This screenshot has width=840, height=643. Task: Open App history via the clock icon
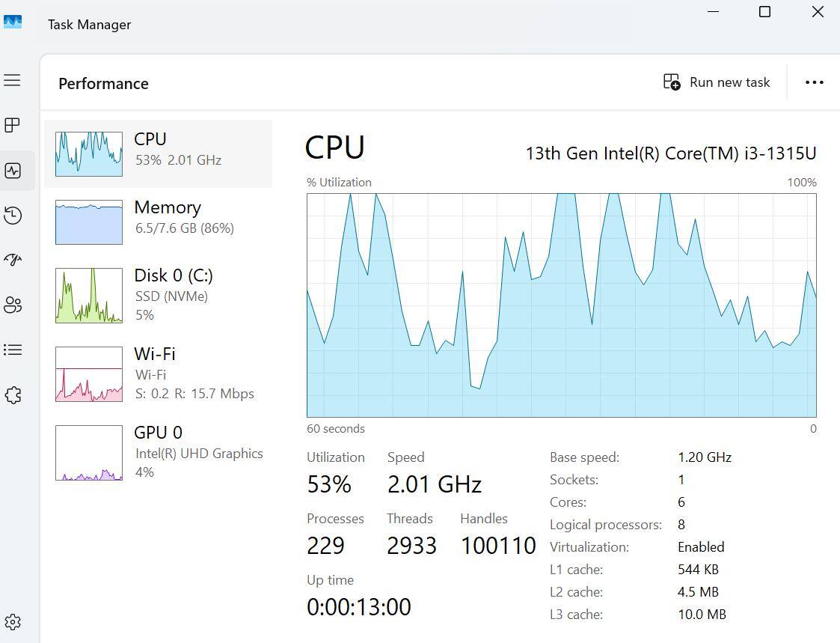[x=12, y=215]
